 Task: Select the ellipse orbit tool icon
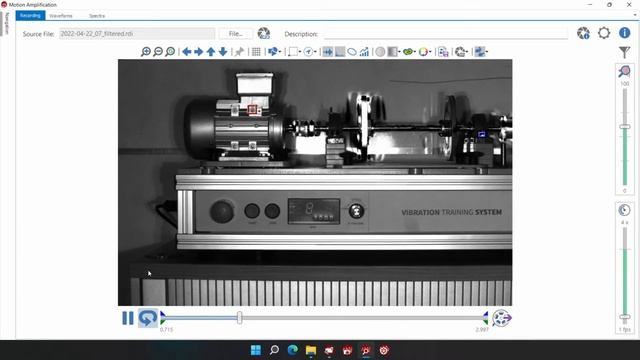point(352,52)
